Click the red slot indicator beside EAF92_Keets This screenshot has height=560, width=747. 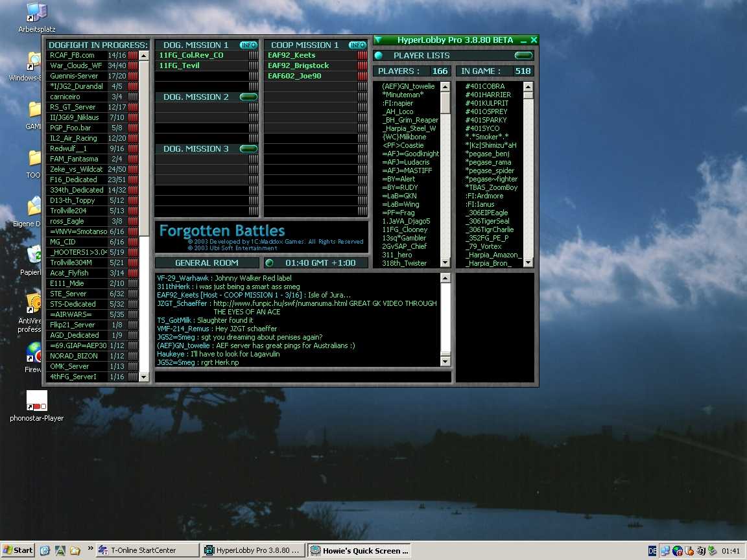pos(362,55)
